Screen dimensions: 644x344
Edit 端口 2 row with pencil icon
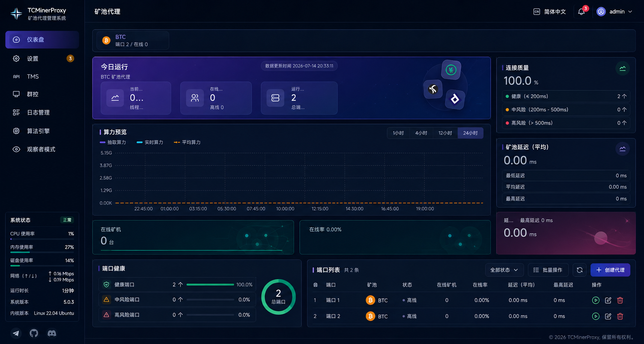point(608,316)
